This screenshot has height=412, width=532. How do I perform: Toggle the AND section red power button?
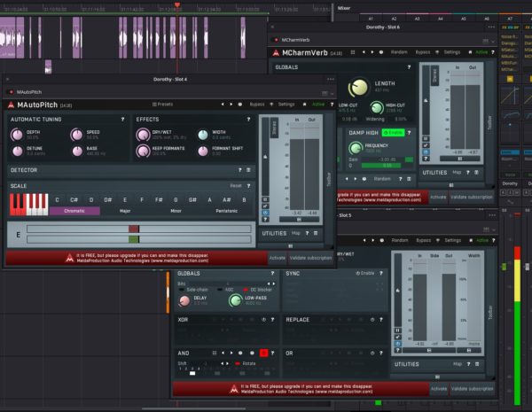(x=263, y=353)
